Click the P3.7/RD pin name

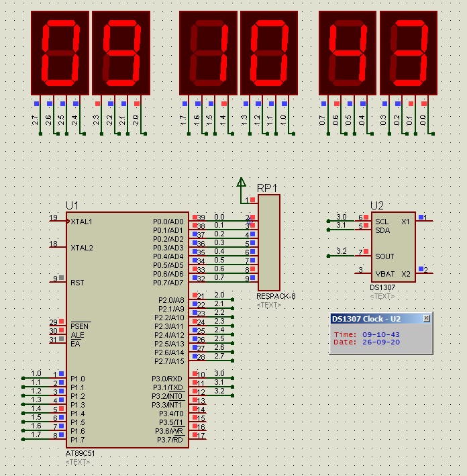pos(170,440)
